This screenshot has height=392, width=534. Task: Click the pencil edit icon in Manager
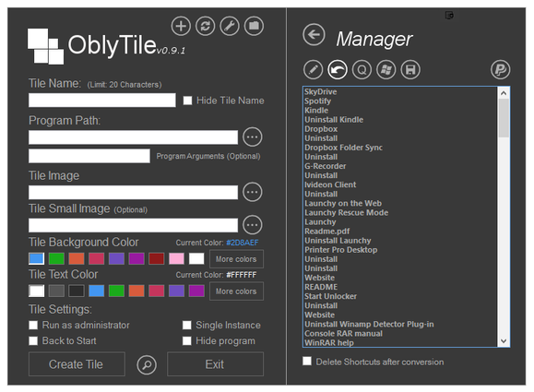pyautogui.click(x=313, y=70)
